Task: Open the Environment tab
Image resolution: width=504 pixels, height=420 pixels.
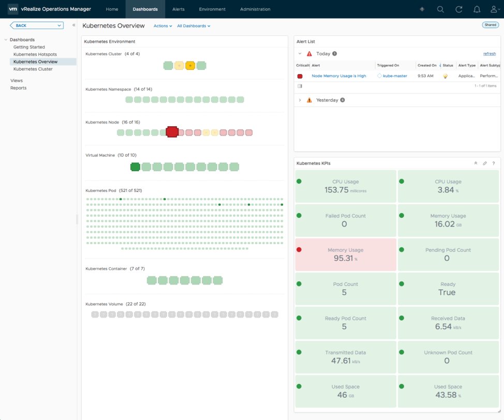Action: pos(212,9)
